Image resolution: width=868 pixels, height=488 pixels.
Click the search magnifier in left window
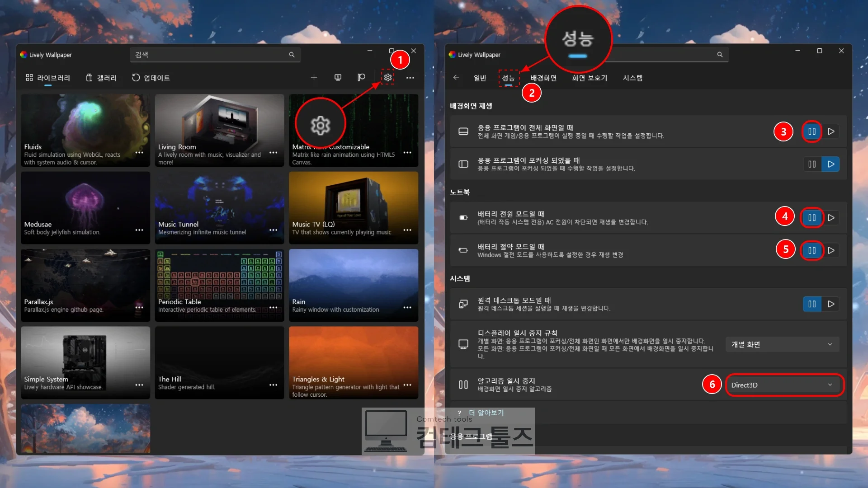(x=292, y=55)
